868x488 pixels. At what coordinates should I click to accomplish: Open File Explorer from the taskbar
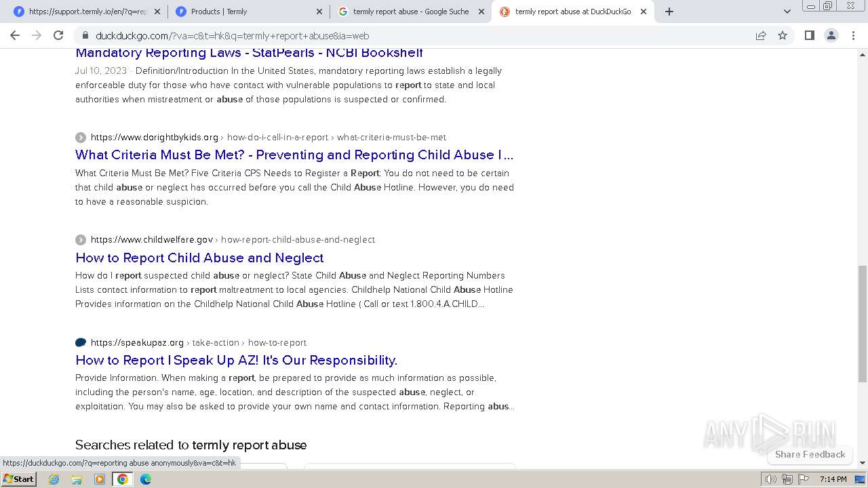click(x=77, y=479)
